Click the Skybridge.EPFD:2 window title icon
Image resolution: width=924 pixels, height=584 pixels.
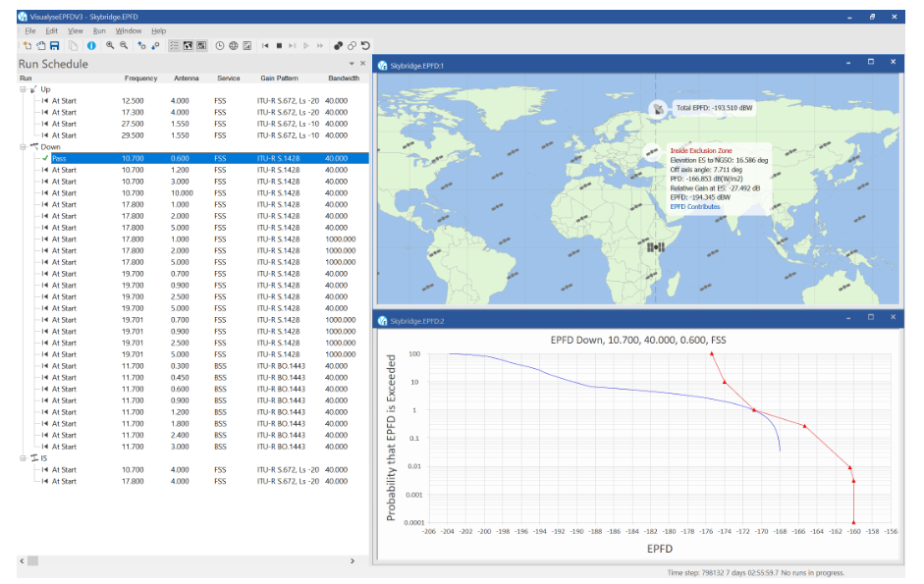coord(382,321)
